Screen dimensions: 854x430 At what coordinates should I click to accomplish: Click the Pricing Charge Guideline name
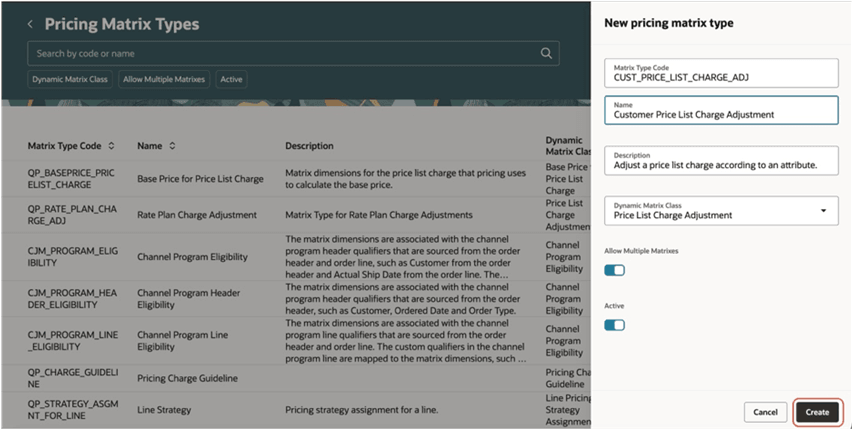187,378
